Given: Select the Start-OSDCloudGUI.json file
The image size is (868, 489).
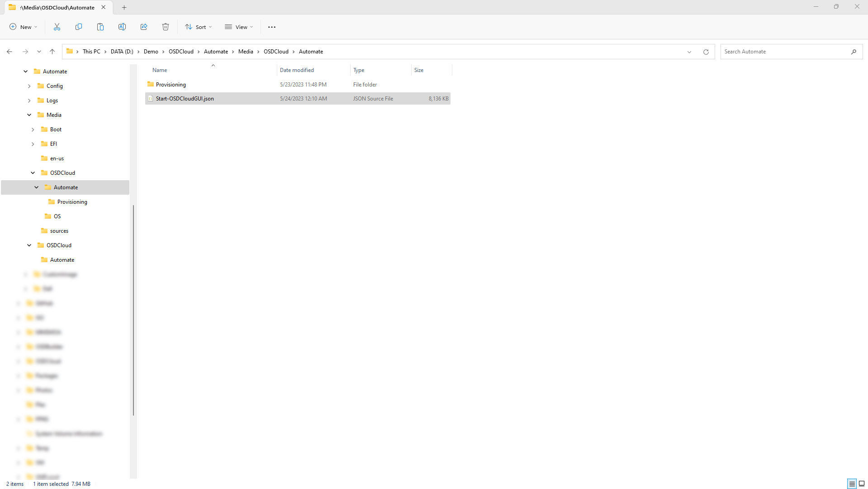Looking at the screenshot, I should point(185,99).
